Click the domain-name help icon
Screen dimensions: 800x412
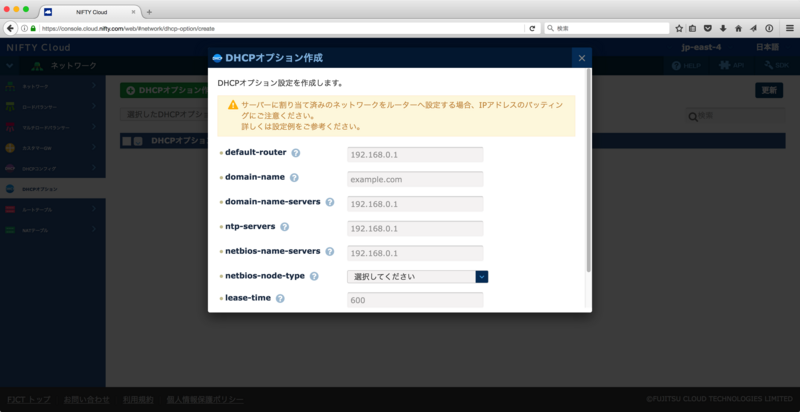click(294, 177)
